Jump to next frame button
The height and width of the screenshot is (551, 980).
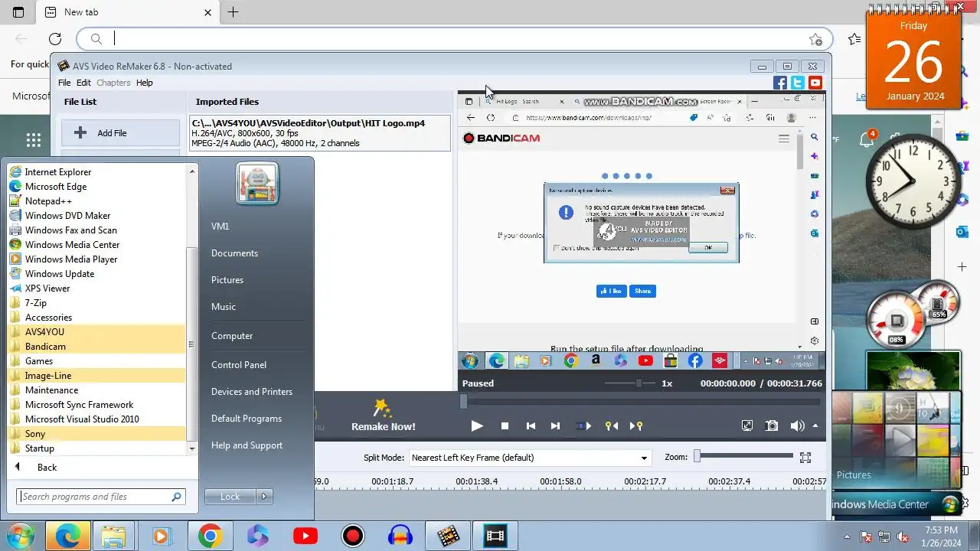click(556, 426)
